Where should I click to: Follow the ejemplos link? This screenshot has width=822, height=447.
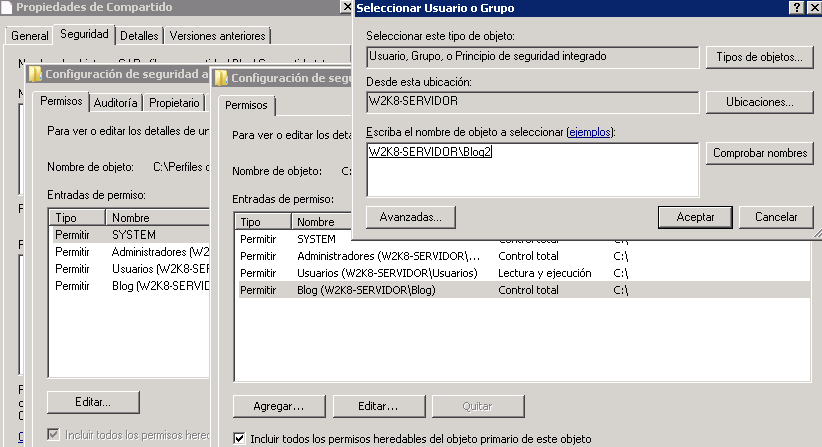pyautogui.click(x=590, y=132)
